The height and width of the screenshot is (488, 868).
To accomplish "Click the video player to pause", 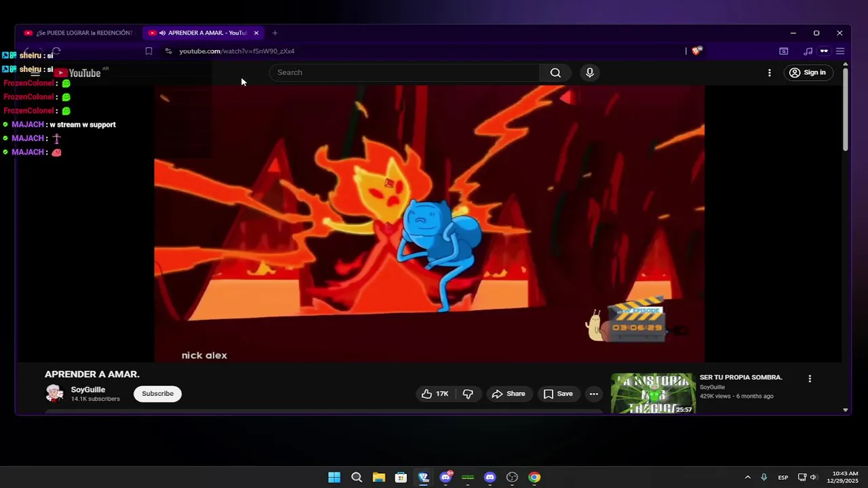I will click(x=429, y=224).
